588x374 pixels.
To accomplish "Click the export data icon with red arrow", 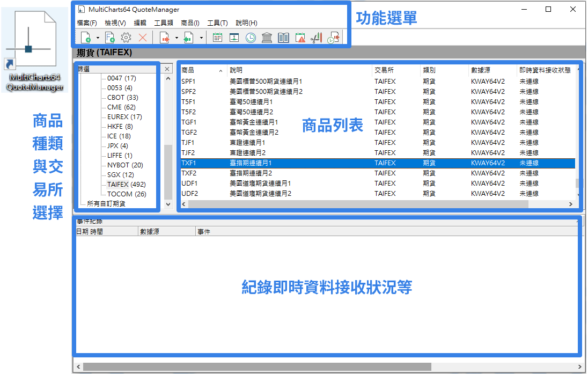I will click(x=165, y=38).
